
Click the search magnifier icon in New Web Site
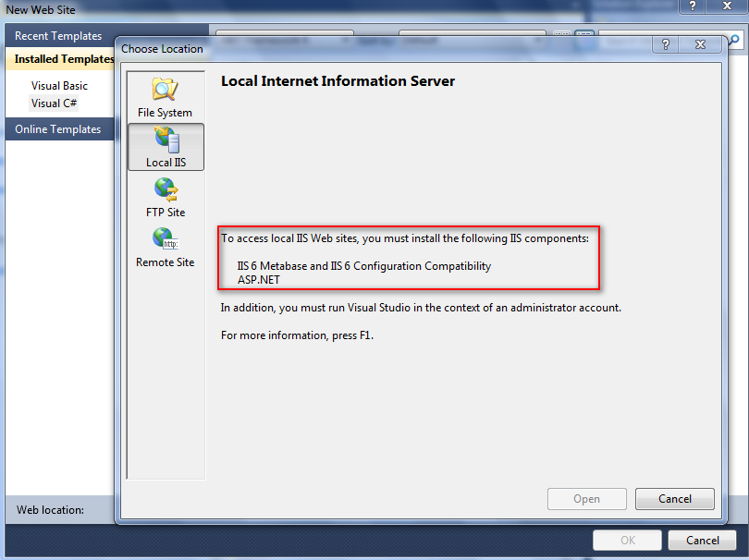[733, 40]
